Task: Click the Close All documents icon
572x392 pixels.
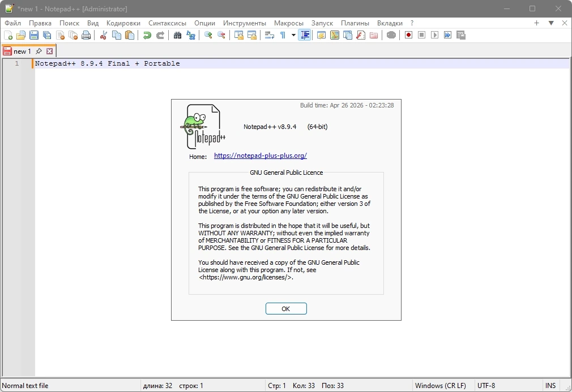Action: point(73,35)
